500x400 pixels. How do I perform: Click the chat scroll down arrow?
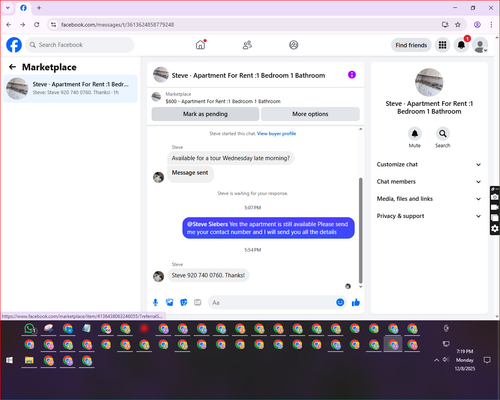click(360, 287)
